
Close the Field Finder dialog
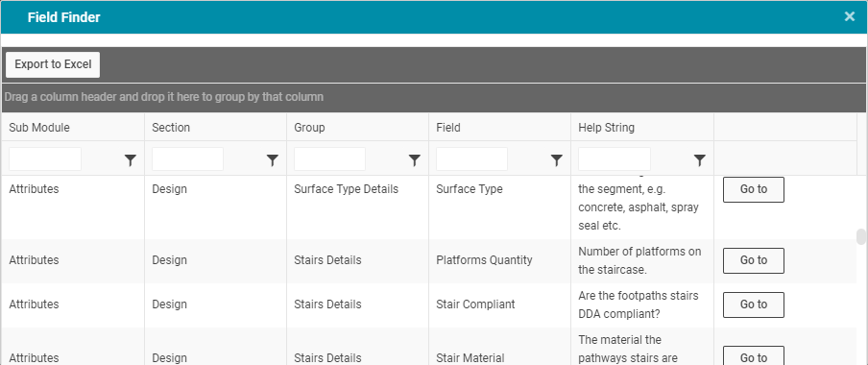tap(849, 16)
